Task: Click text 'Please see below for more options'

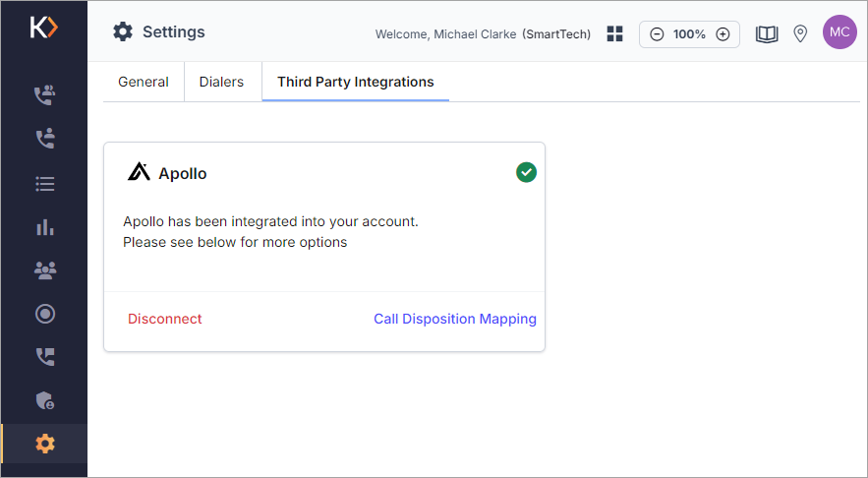Action: tap(235, 243)
